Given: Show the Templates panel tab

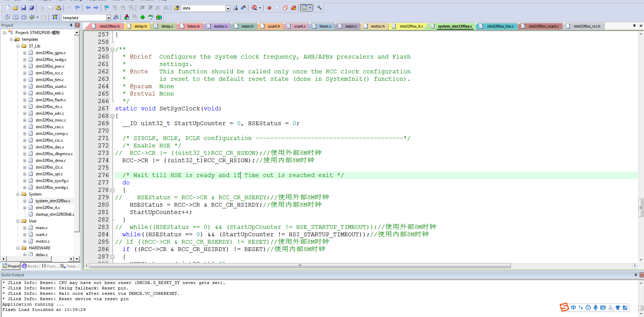Looking at the screenshot, I should 69,266.
